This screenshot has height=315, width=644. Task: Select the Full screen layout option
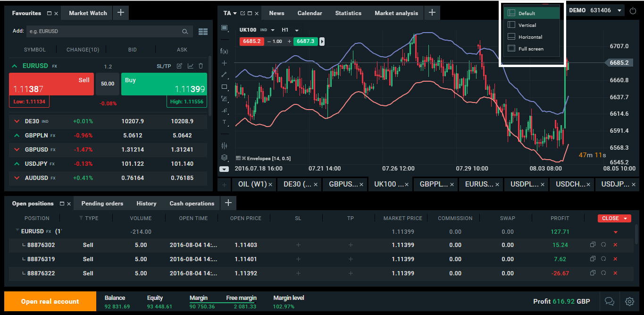click(x=531, y=49)
